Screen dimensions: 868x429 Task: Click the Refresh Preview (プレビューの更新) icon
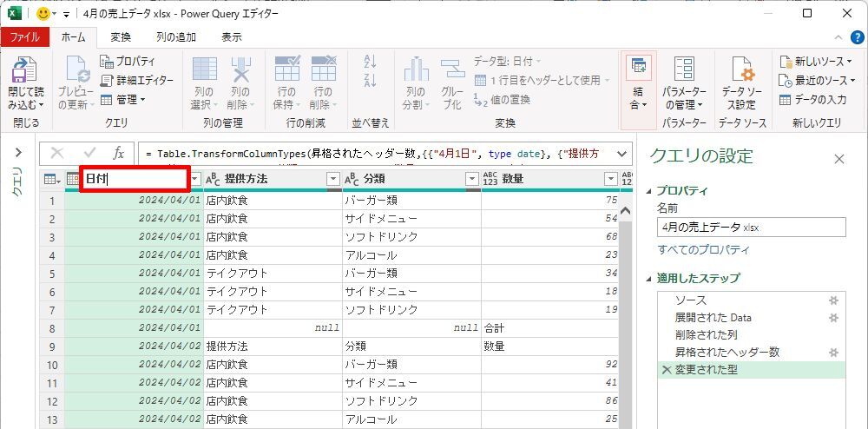tap(76, 71)
